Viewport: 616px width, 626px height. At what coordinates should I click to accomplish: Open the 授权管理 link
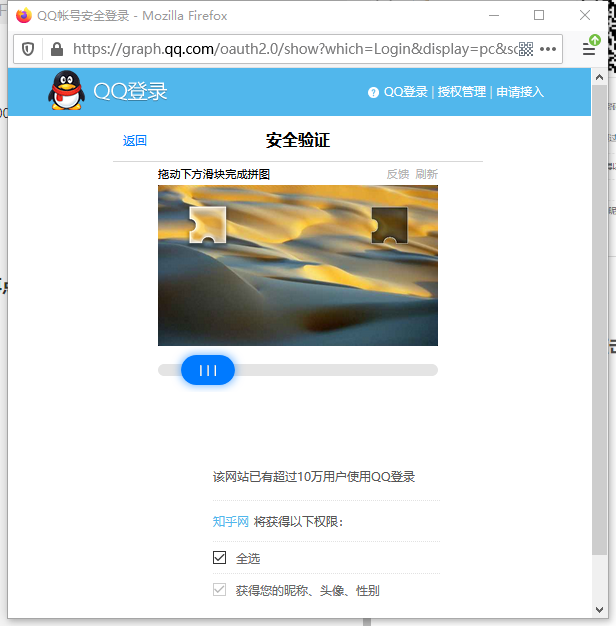tap(462, 92)
